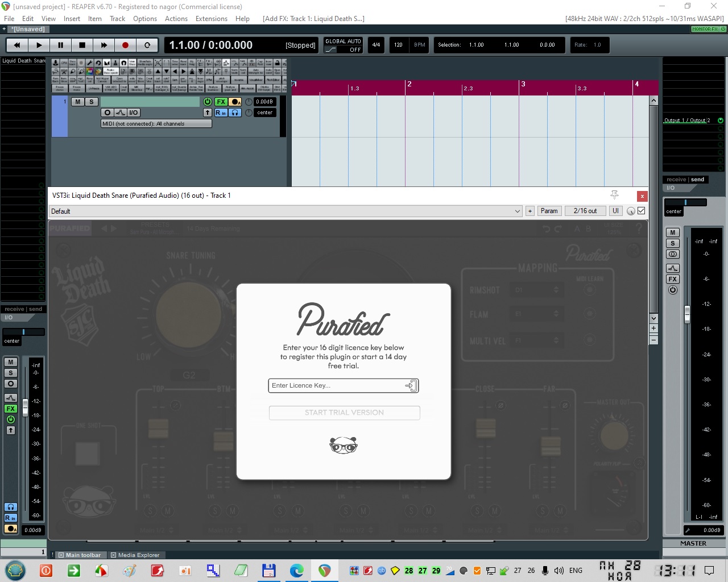Mute the master track in mixer
Viewport: 728px width, 582px height.
673,232
